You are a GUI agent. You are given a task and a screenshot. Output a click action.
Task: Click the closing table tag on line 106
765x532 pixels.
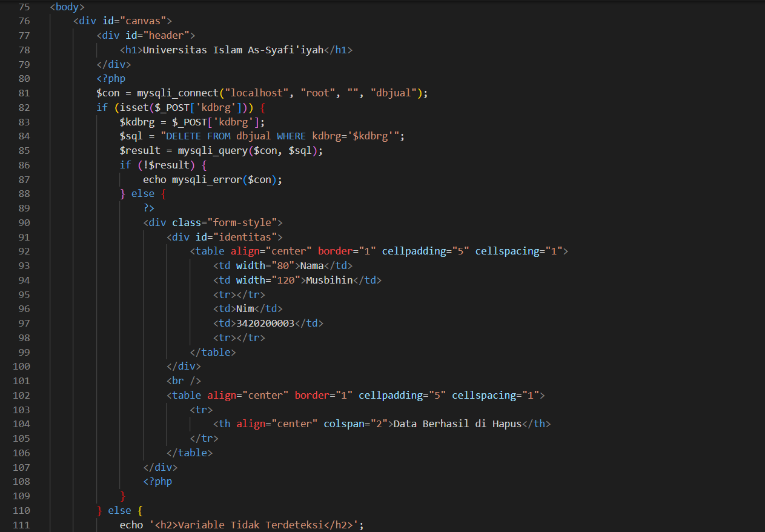(190, 453)
